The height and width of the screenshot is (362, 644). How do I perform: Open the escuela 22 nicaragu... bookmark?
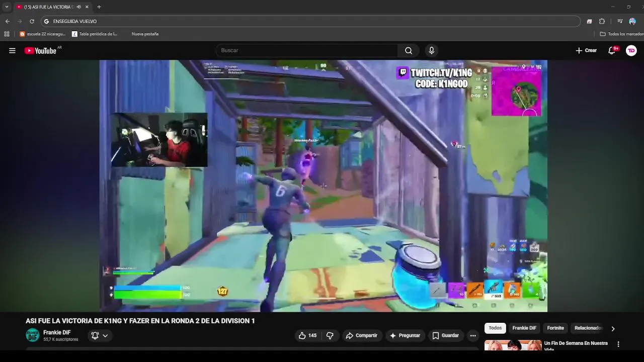click(42, 34)
